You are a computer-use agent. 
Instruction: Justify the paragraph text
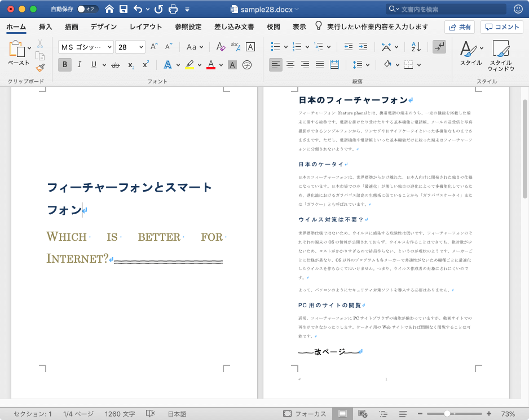pos(320,65)
